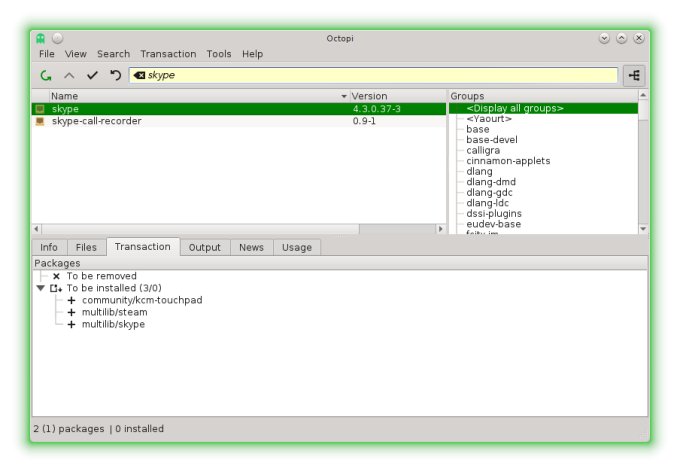Click into the package search field
This screenshot has width=680, height=472.
[x=380, y=75]
